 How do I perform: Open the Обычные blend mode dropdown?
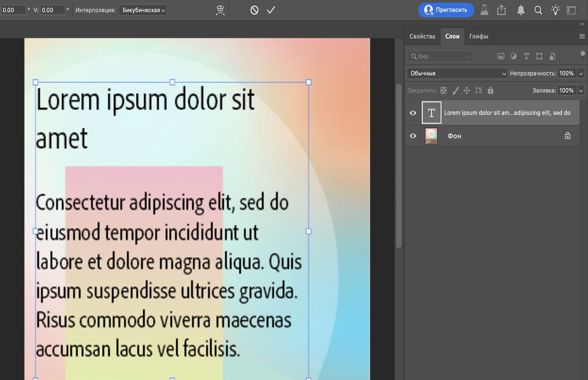click(456, 73)
